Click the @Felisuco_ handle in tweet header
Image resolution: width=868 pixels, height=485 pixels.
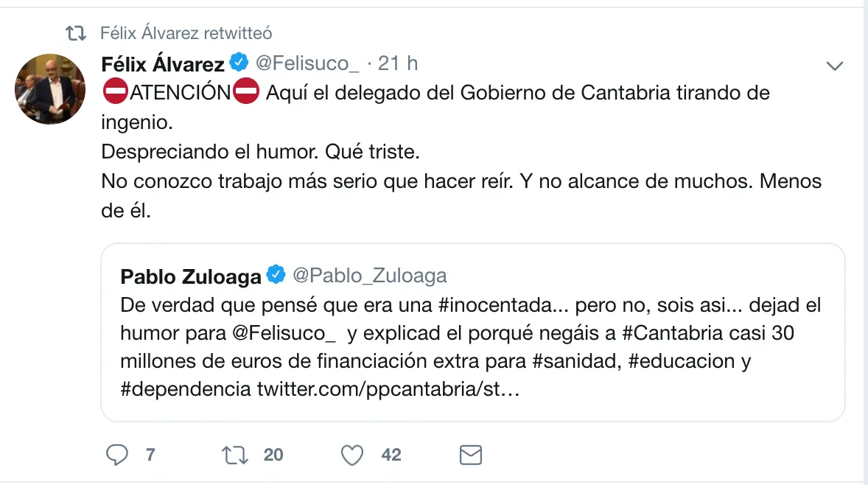[307, 64]
